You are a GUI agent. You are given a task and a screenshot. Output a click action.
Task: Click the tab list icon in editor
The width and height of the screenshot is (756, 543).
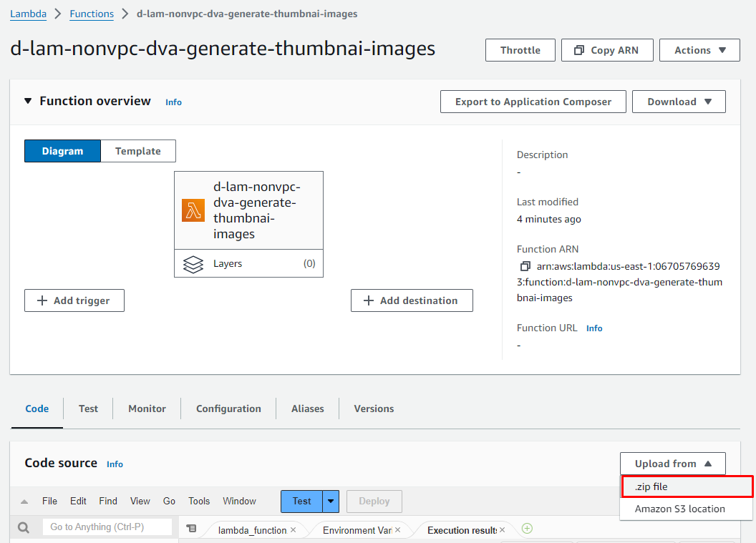(191, 529)
